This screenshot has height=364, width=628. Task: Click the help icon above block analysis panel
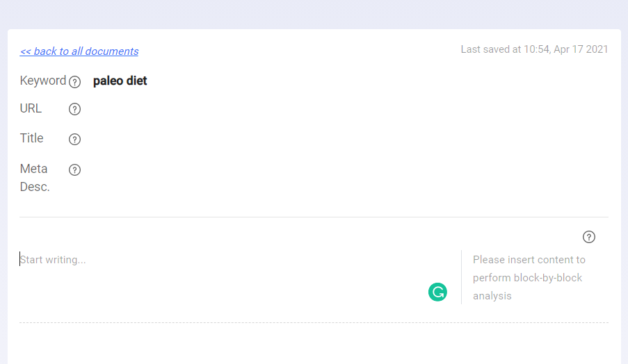[589, 237]
